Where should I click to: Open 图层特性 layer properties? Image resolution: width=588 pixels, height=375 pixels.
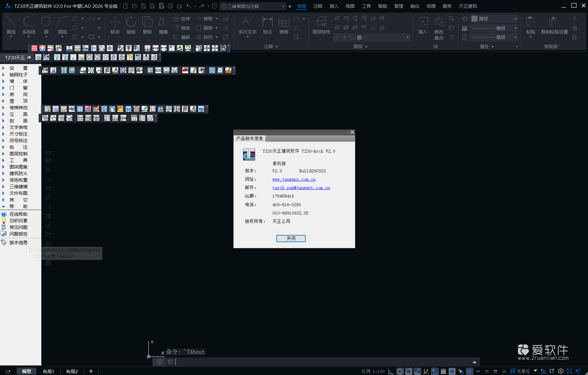coord(321,25)
